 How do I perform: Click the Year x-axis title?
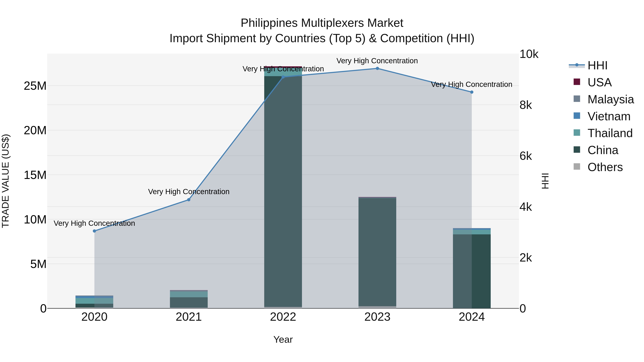283,339
